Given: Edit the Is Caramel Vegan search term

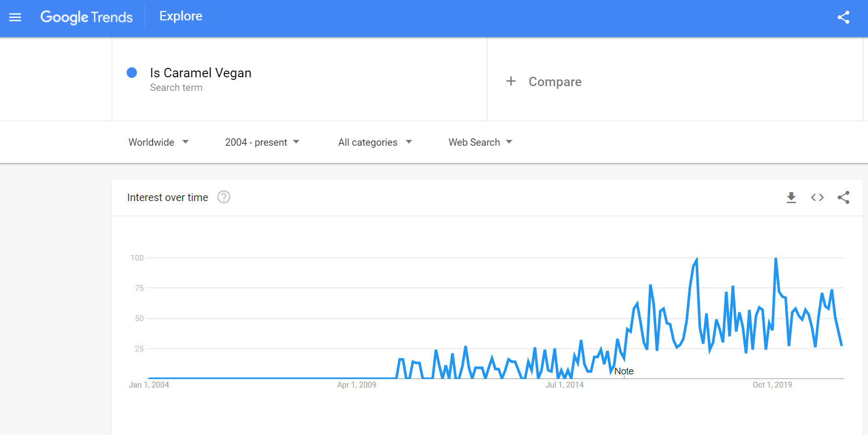Looking at the screenshot, I should [200, 73].
